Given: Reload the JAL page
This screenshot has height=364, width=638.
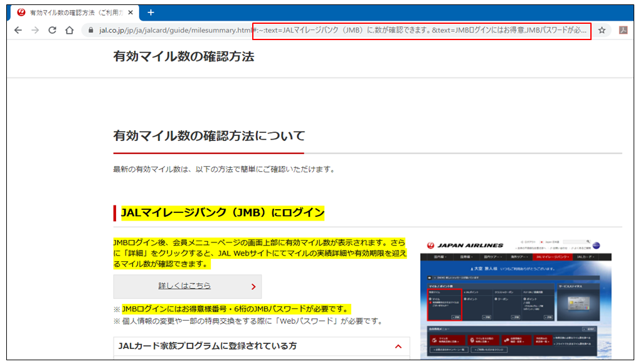Looking at the screenshot, I should coord(53,30).
